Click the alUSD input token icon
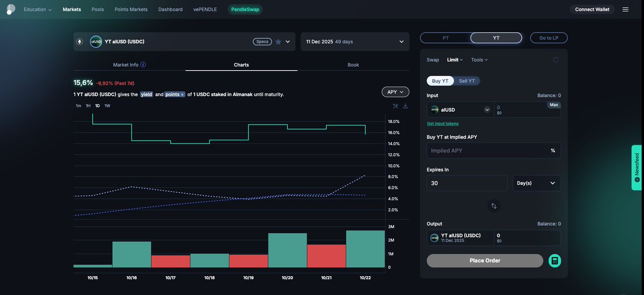Image resolution: width=644 pixels, height=295 pixels. coord(435,110)
